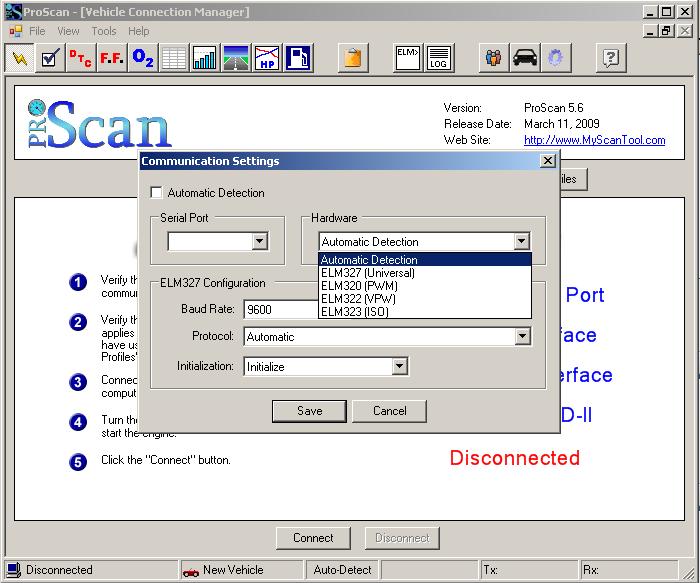Click the DTC trouble codes toolbar icon
Screen dimensions: 700x583
tap(80, 58)
